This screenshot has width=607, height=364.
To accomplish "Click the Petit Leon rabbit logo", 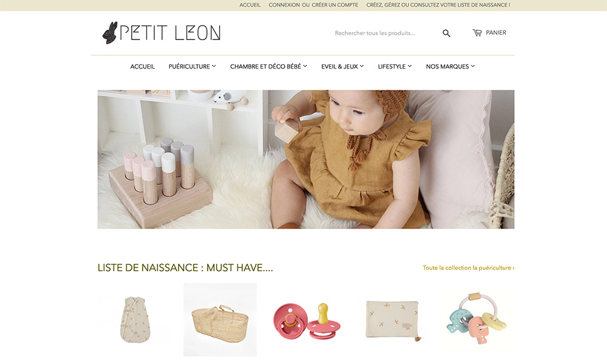I will (x=161, y=33).
